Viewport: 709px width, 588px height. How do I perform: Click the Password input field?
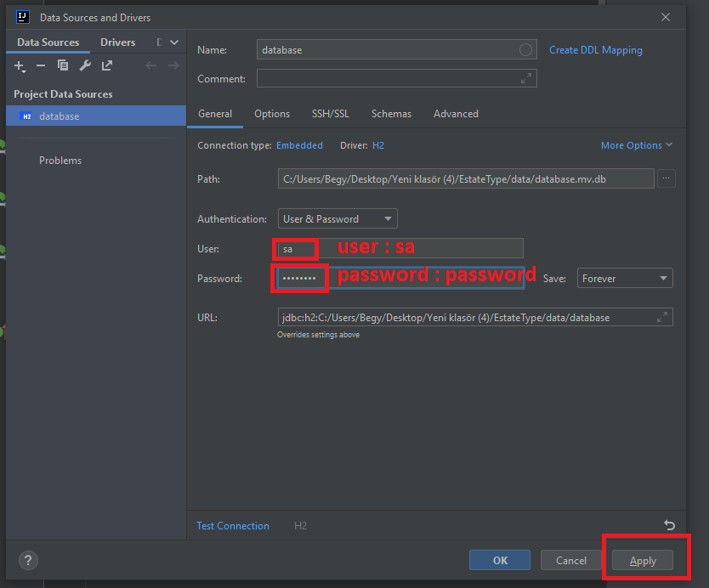[x=400, y=279]
